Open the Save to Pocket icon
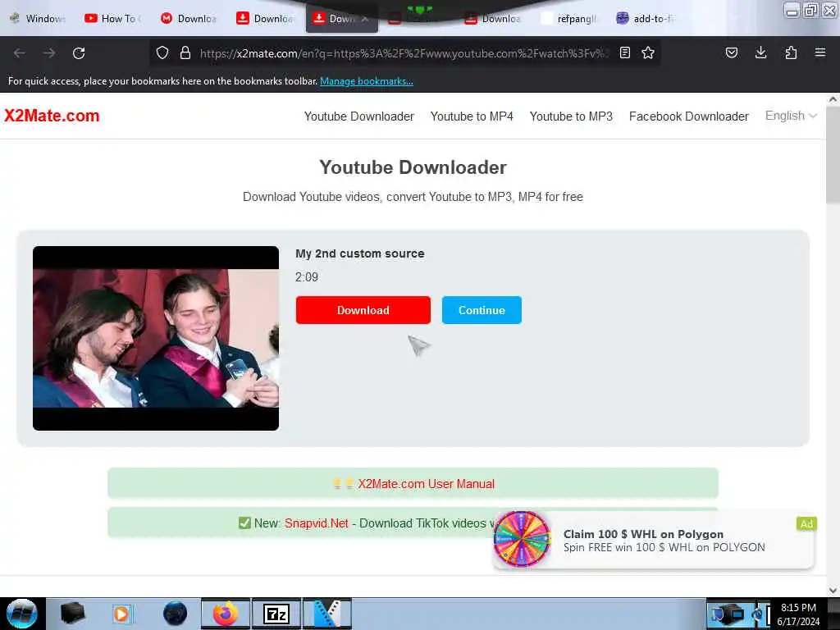Screen dimensions: 840x630 (x=731, y=52)
